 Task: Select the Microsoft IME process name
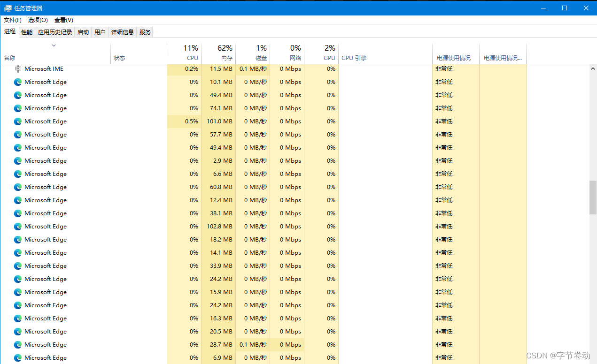tap(44, 69)
